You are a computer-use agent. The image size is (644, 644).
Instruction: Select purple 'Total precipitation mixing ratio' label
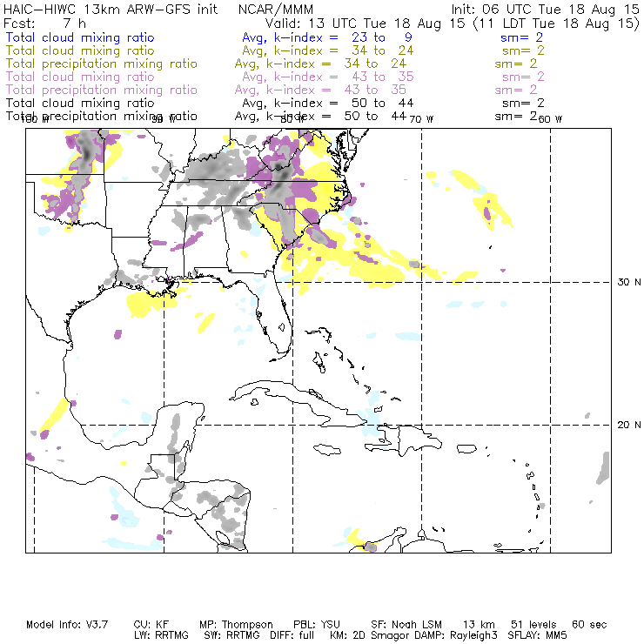pos(102,90)
